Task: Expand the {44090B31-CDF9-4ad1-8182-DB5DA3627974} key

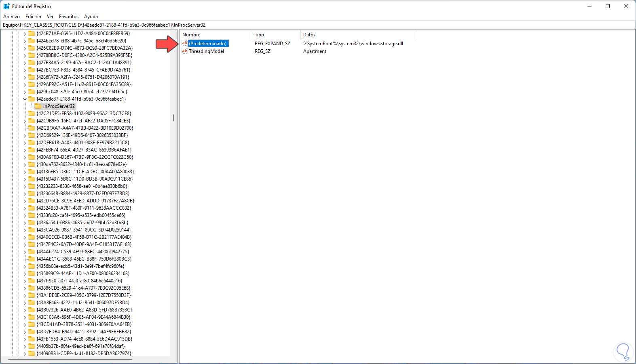Action: click(x=25, y=353)
